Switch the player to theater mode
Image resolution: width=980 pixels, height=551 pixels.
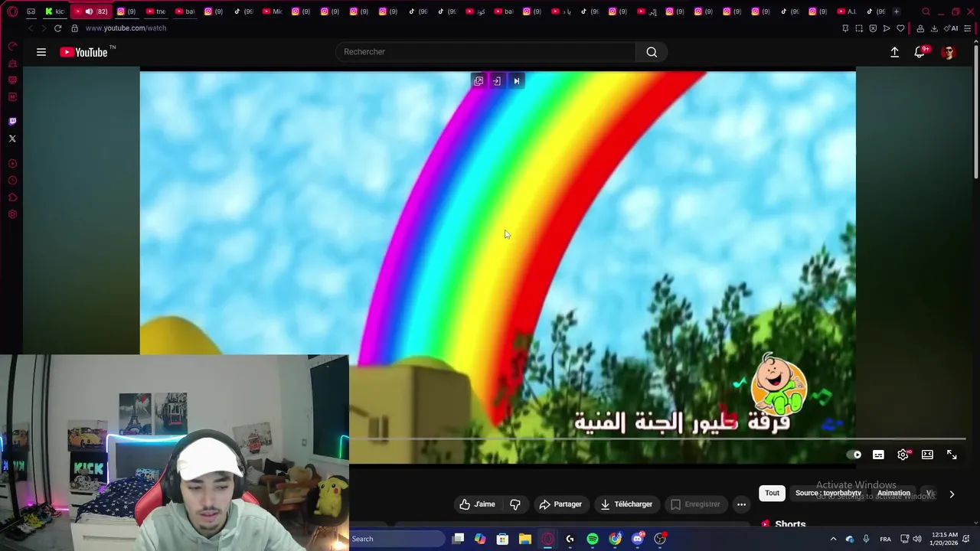pyautogui.click(x=927, y=455)
